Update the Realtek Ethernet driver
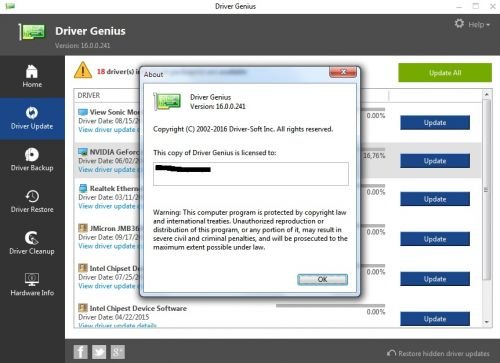Image resolution: width=500 pixels, height=363 pixels. (435, 199)
